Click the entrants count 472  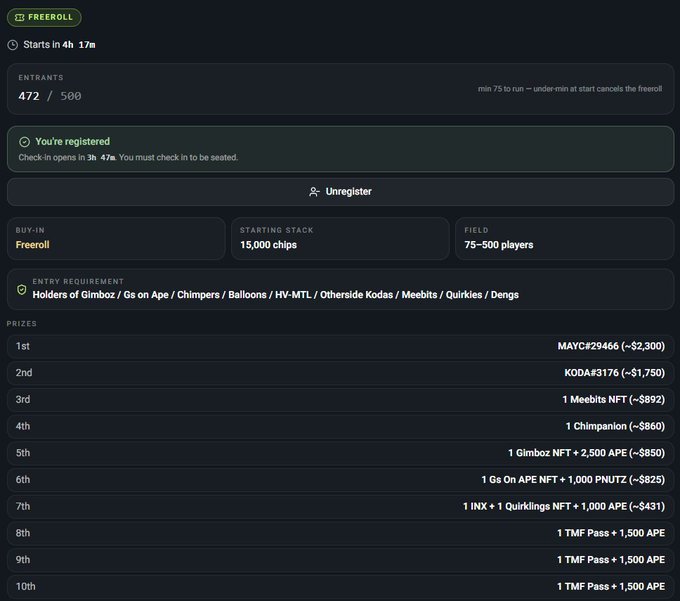coord(29,96)
